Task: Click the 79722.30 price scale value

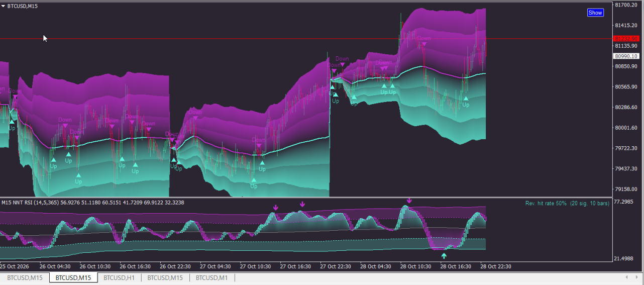Action: tap(626, 148)
